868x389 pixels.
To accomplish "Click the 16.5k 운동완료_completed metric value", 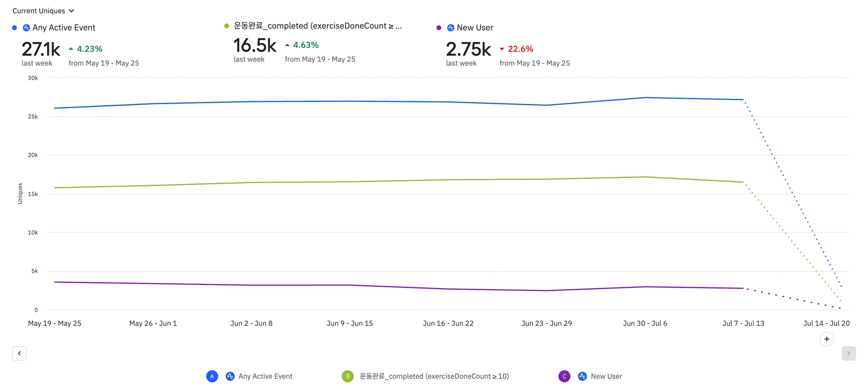I will (x=255, y=45).
